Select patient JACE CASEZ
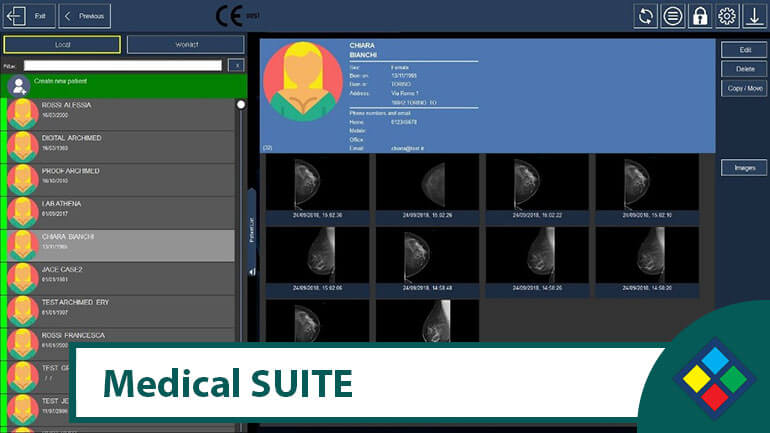The width and height of the screenshot is (770, 433). point(118,278)
